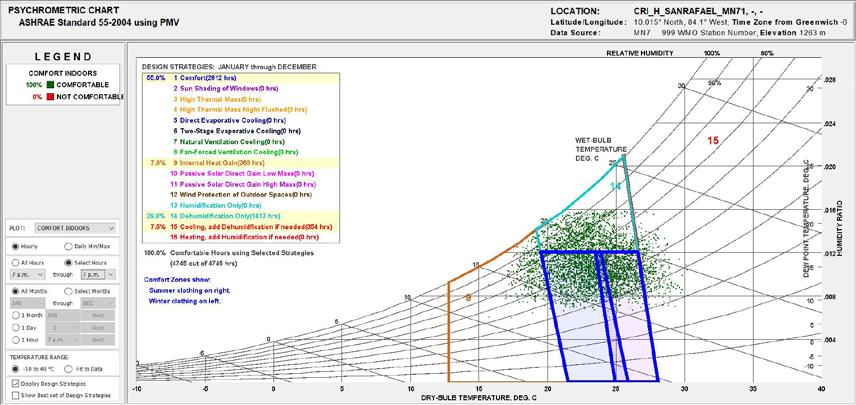Viewport: 856px width, 405px height.
Task: Click the PSYCHROMETRIC CHART title text
Action: coord(63,10)
